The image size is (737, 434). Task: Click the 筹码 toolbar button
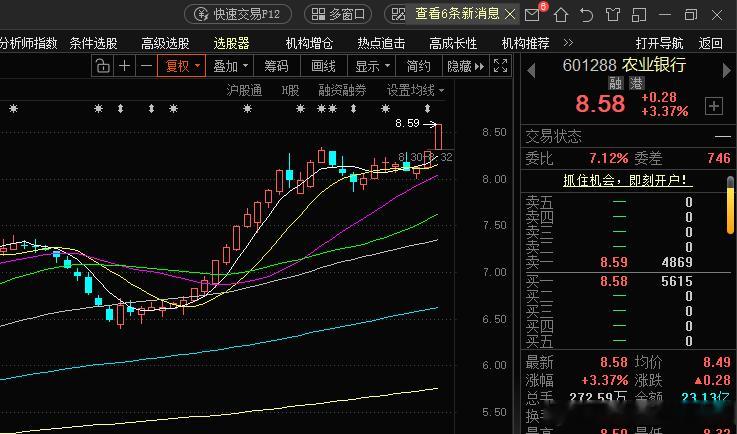(x=276, y=66)
